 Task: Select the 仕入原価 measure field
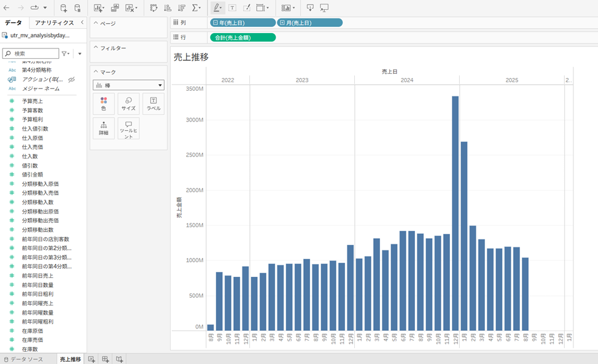(33, 138)
